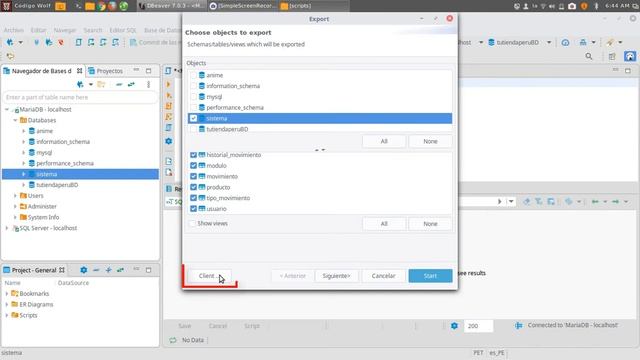
Task: Check the performance_schema checkbox in Export
Action: pyautogui.click(x=193, y=108)
